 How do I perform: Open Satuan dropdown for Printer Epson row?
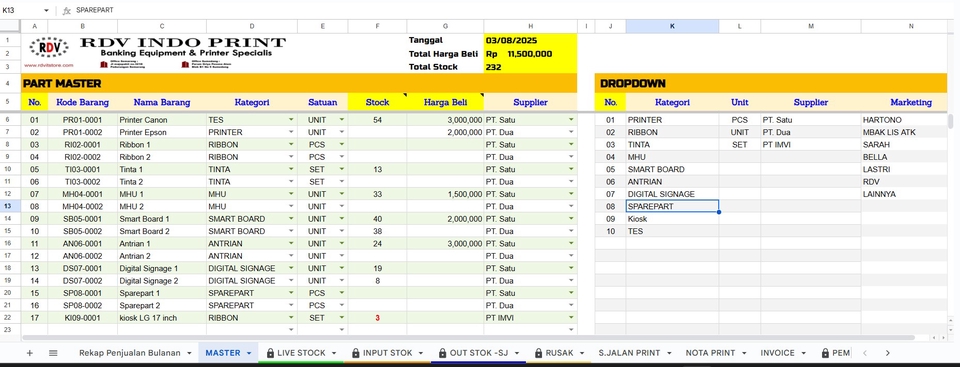pos(342,132)
